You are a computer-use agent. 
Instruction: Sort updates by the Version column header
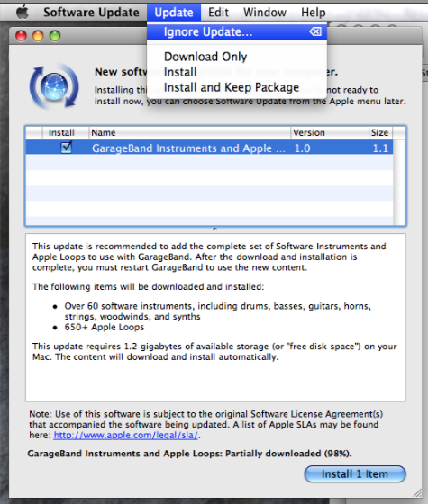330,133
